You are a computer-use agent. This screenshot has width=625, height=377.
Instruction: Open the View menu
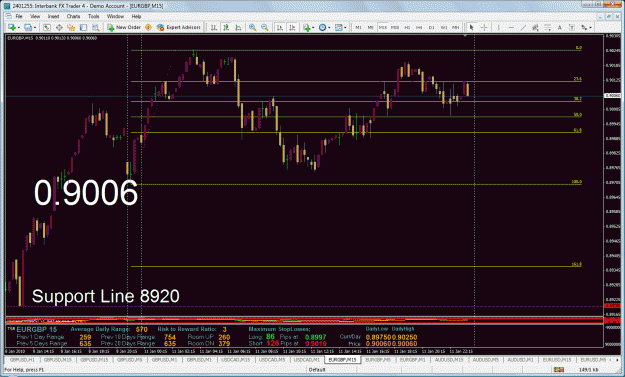pos(35,16)
